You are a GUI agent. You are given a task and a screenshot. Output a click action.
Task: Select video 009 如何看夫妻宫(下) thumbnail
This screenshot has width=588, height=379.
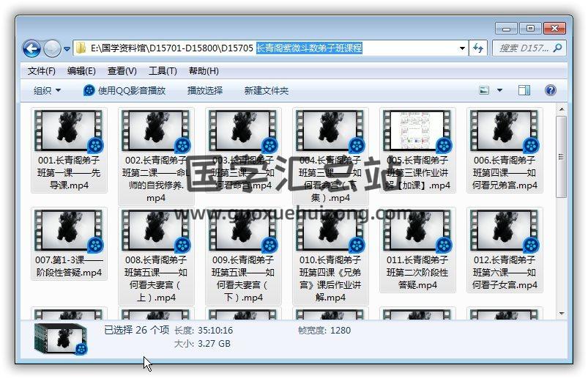[x=242, y=230]
